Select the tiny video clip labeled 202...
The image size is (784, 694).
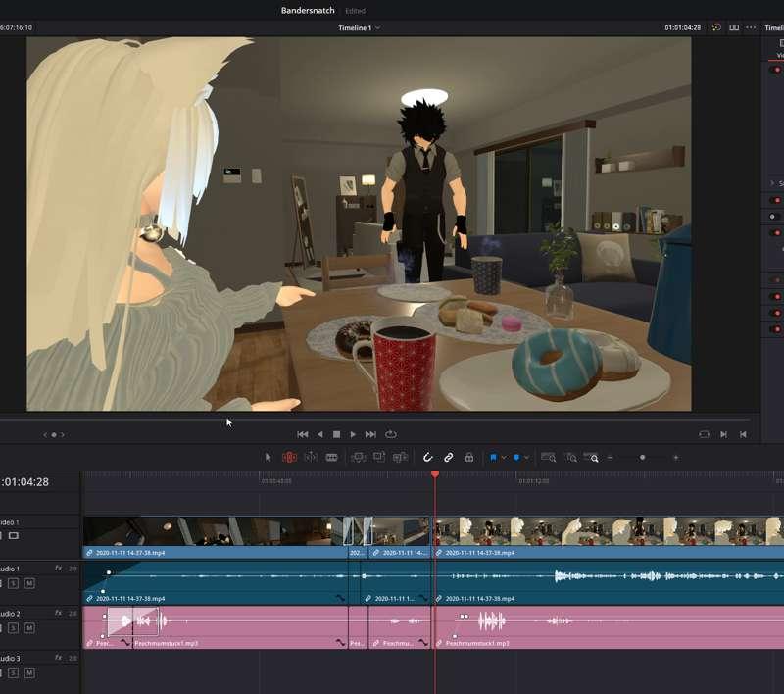pos(358,537)
